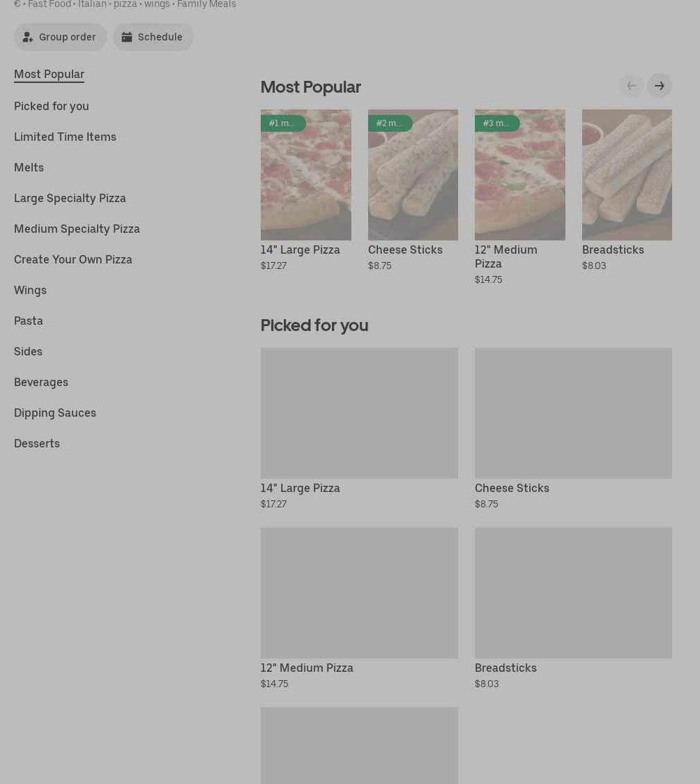Click the previous arrow in Most Popular carousel
The height and width of the screenshot is (784, 700).
click(631, 86)
